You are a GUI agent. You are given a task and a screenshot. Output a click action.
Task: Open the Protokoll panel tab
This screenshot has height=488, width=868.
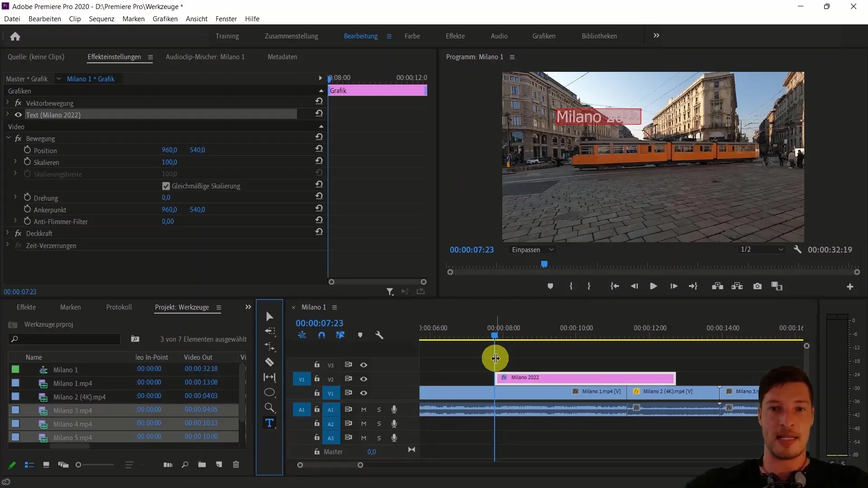point(119,307)
